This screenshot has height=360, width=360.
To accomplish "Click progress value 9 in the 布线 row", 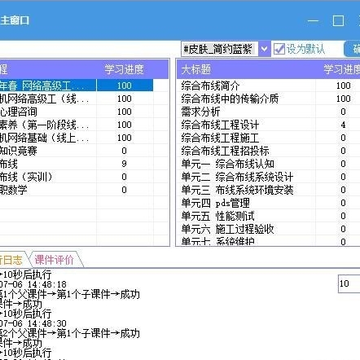I will [124, 164].
